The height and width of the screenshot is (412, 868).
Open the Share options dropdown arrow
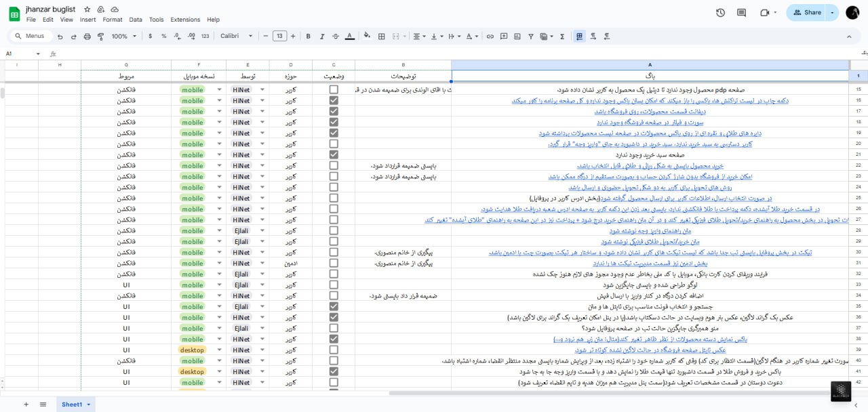coord(831,12)
